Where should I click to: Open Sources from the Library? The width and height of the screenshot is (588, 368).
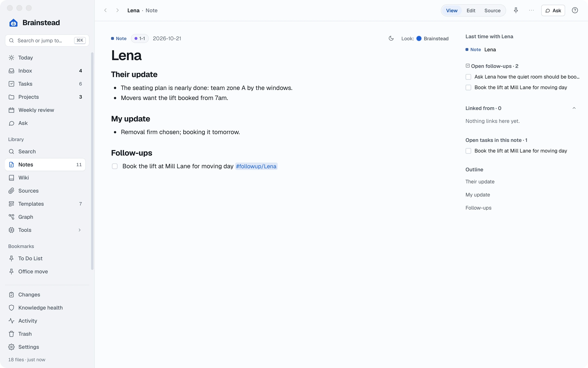point(45,191)
